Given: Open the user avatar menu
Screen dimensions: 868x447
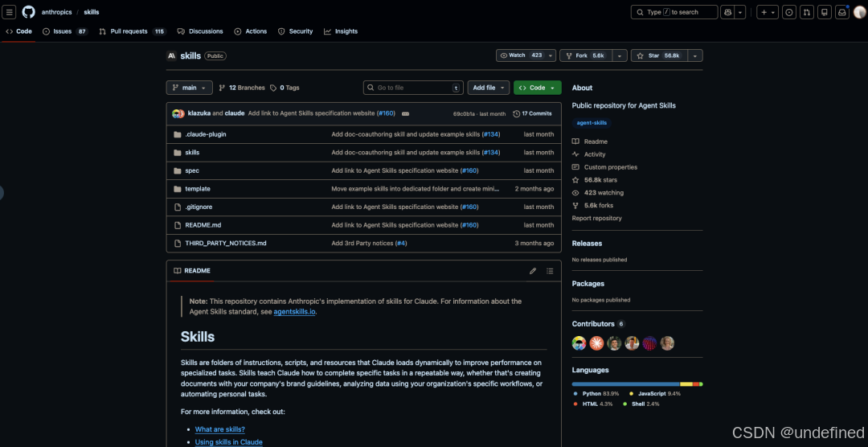Looking at the screenshot, I should point(858,11).
